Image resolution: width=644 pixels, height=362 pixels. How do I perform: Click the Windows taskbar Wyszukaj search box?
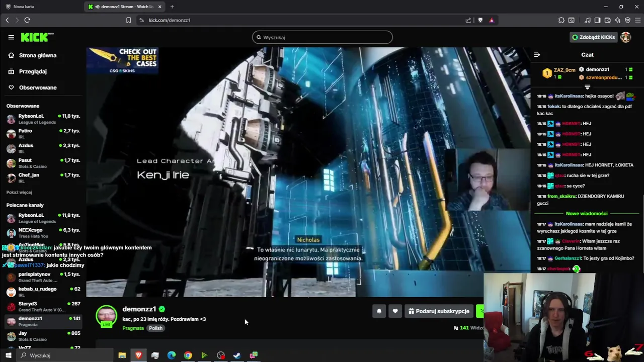[65, 355]
